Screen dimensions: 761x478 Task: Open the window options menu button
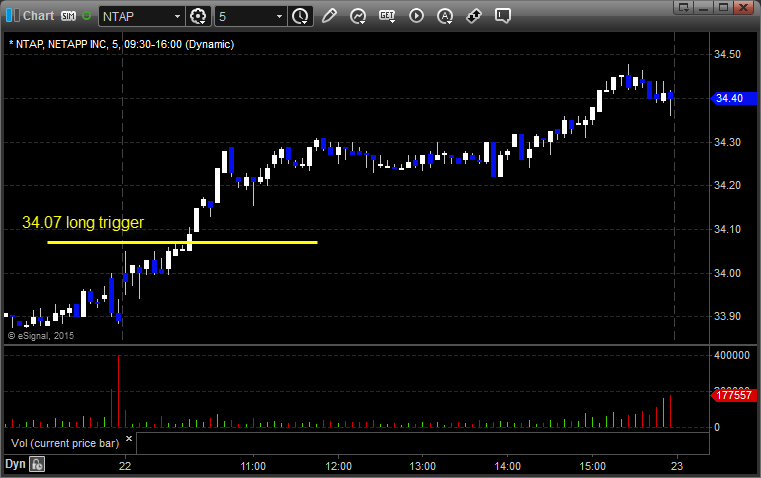click(684, 7)
